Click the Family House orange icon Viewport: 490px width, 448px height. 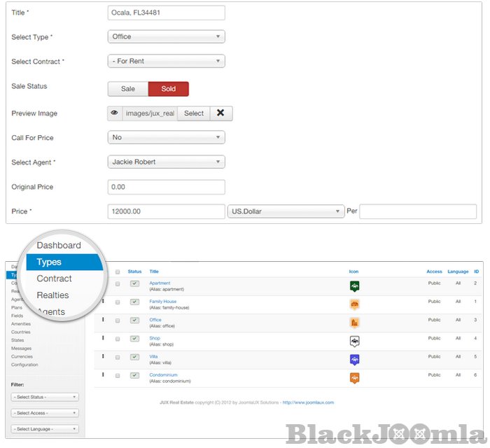pos(354,304)
